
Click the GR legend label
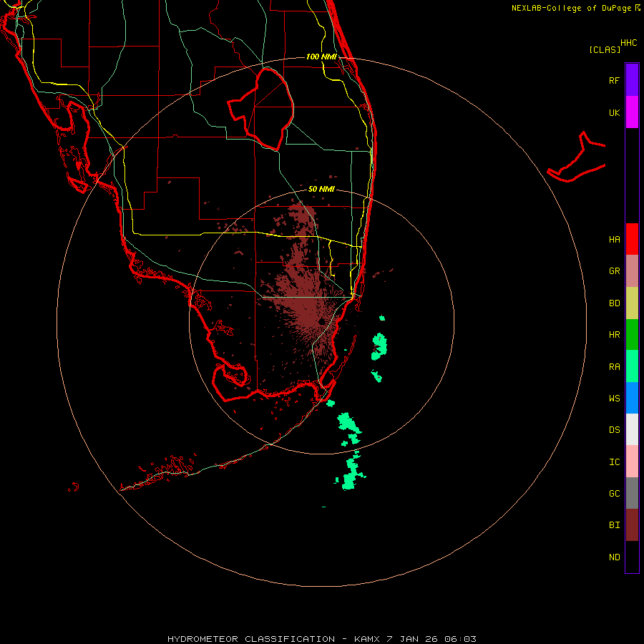614,271
